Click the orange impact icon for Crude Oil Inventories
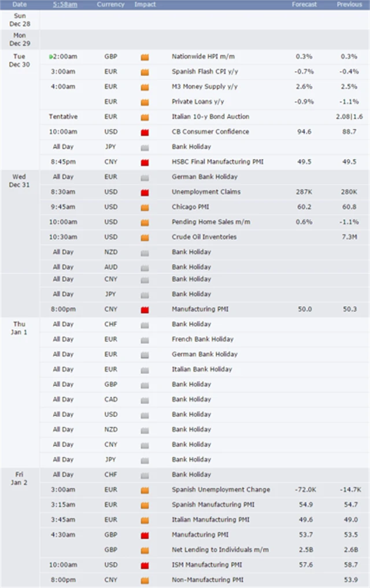The width and height of the screenshot is (370, 588). point(145,237)
